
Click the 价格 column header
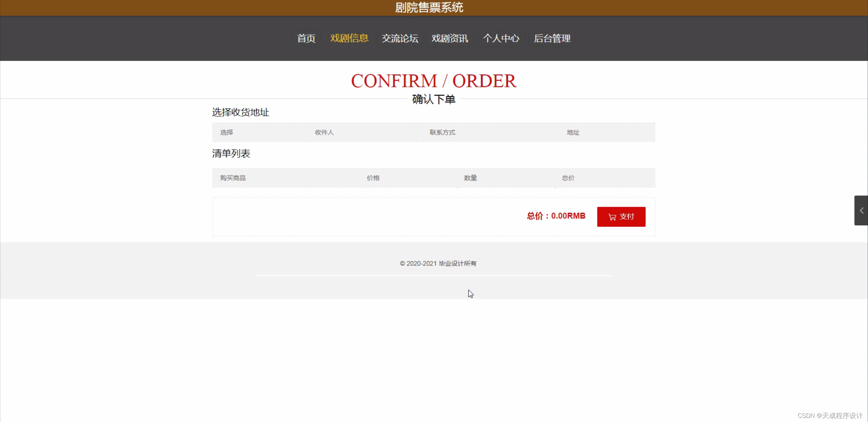coord(373,178)
